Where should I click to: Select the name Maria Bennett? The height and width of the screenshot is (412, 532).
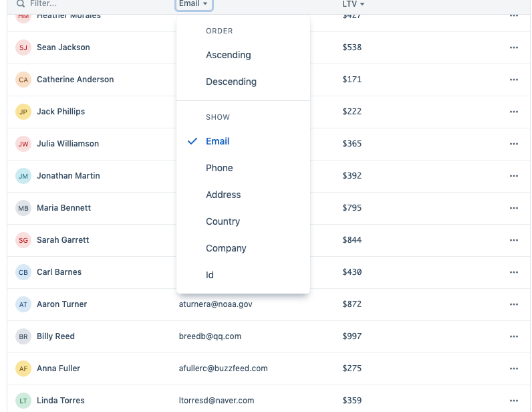click(x=63, y=208)
